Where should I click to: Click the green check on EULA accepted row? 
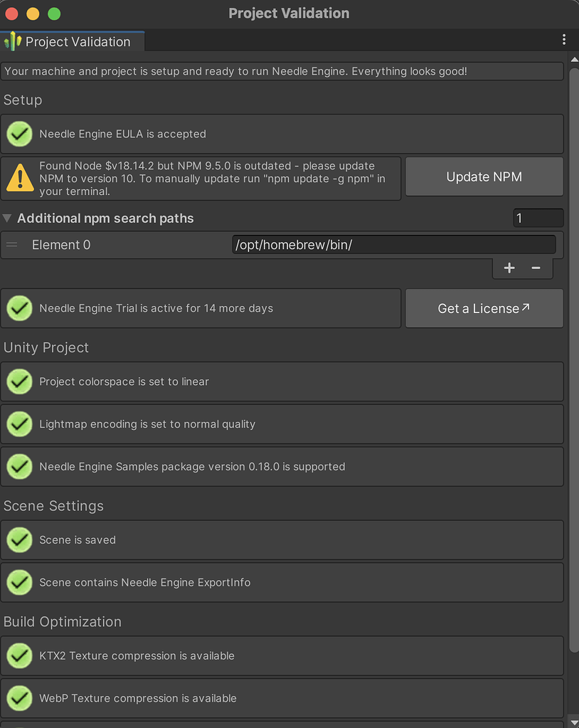(19, 134)
